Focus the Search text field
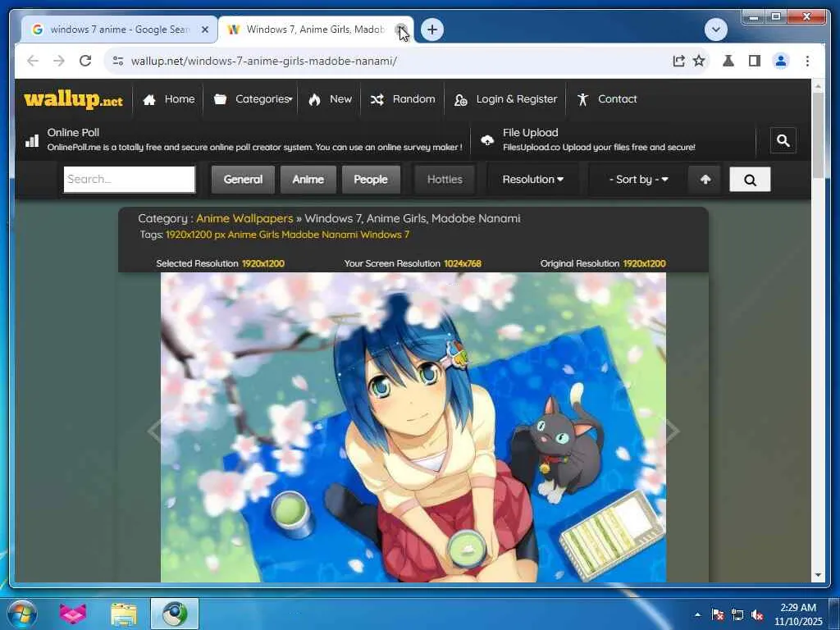The height and width of the screenshot is (630, 840). [129, 180]
